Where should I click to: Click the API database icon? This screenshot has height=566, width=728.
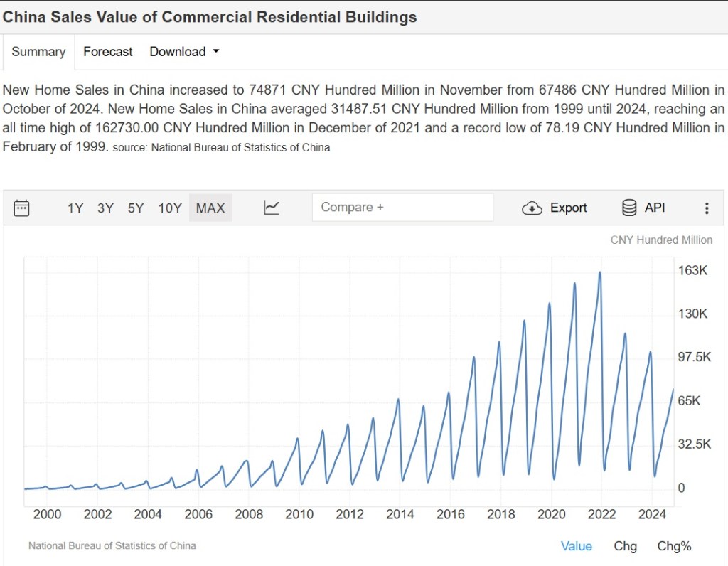tap(629, 208)
